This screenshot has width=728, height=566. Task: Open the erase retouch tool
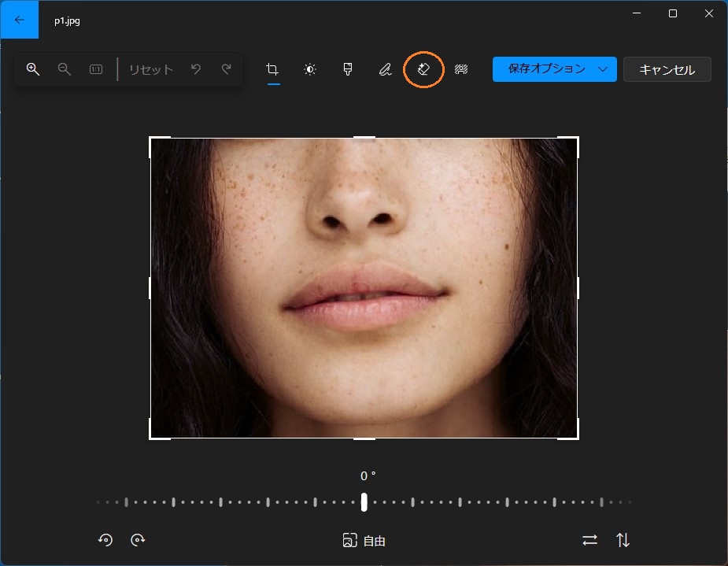(423, 69)
